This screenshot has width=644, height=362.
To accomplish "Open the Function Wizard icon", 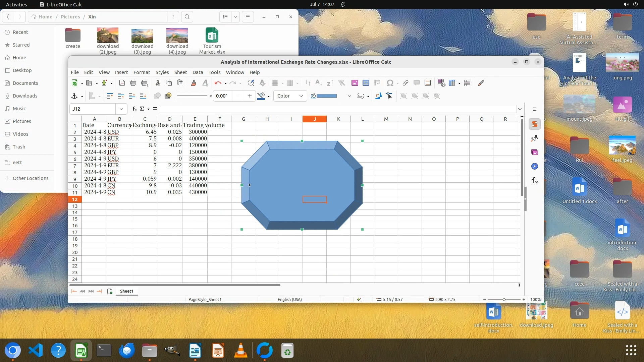I will point(135,109).
